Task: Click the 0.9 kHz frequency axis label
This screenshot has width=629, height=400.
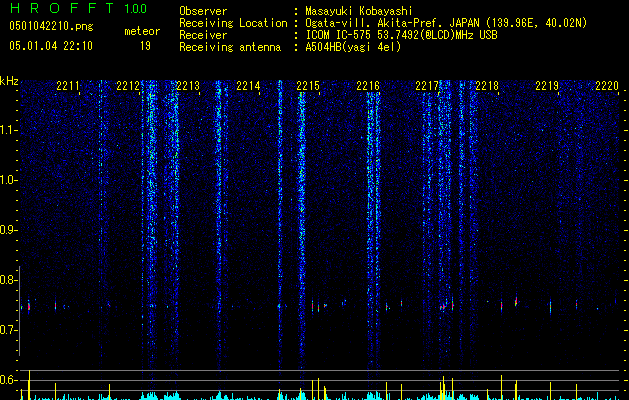Action: 8,230
